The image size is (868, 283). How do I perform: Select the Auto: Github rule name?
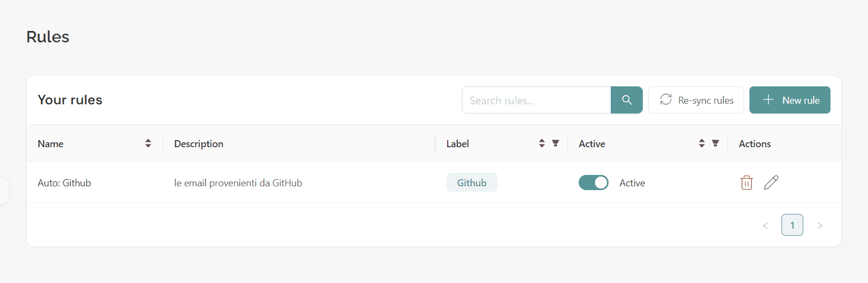point(64,183)
